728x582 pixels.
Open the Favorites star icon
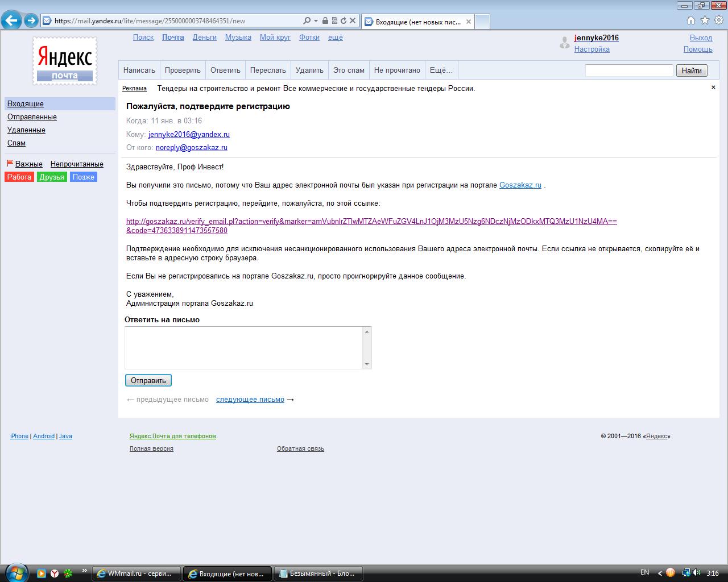tap(705, 20)
